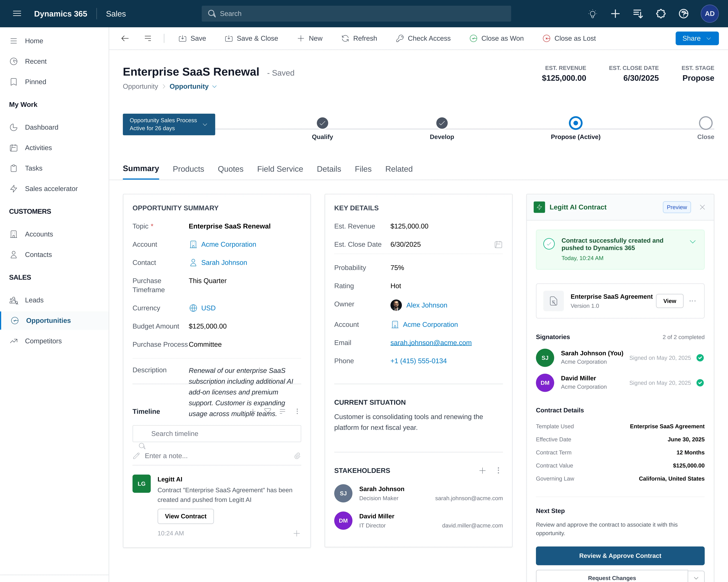Image resolution: width=728 pixels, height=582 pixels.
Task: Click the timeline sort lines icon
Action: click(283, 411)
